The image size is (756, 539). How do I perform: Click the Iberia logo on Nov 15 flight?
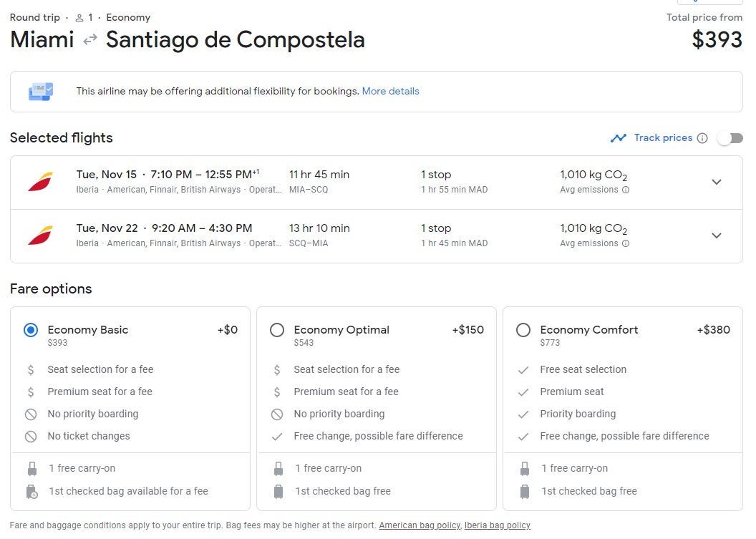[40, 182]
